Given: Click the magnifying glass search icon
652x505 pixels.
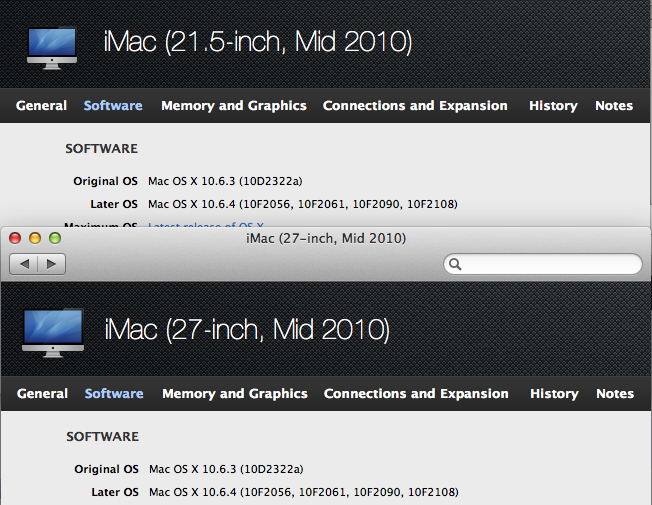Looking at the screenshot, I should click(455, 264).
